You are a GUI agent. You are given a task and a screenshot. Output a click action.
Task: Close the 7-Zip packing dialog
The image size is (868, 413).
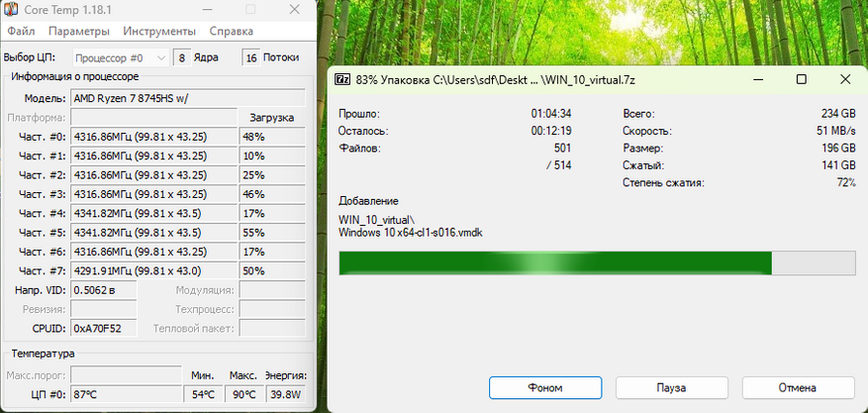(x=845, y=79)
